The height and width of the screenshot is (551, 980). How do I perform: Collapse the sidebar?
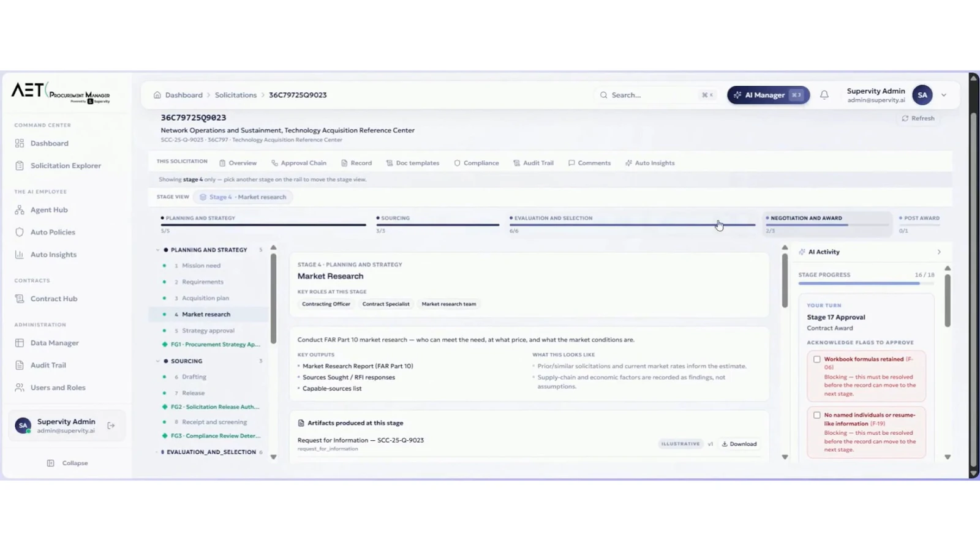pos(67,463)
